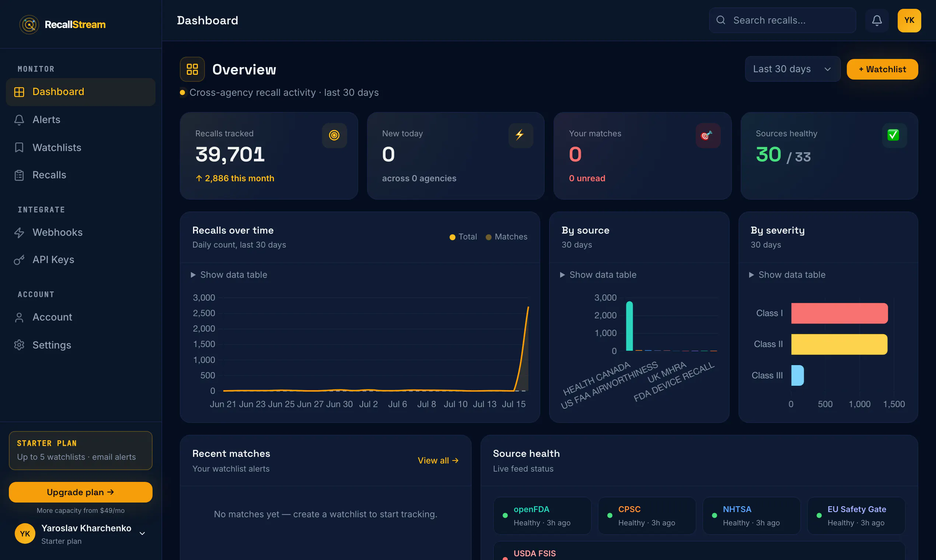Click the Account person icon
The image size is (936, 560).
(19, 317)
